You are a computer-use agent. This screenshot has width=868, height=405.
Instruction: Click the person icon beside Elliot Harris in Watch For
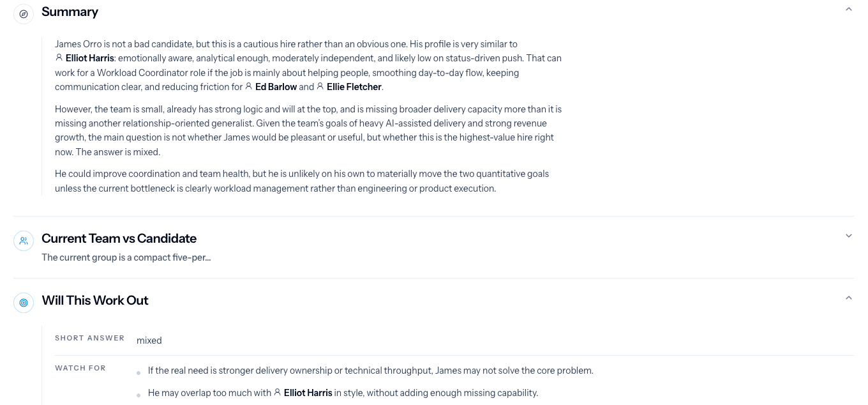click(277, 393)
